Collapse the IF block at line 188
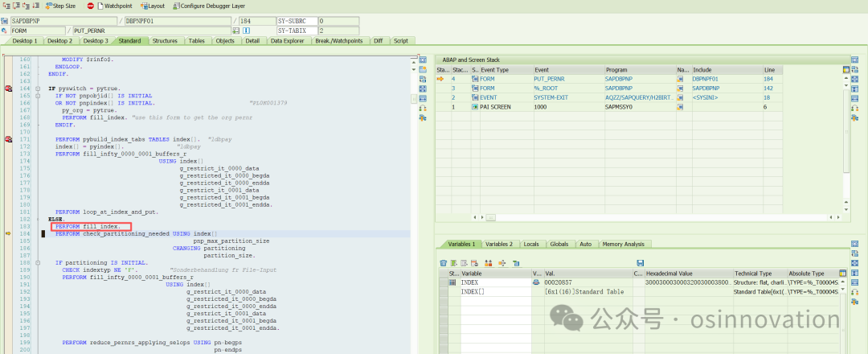Screen dimensions: 868x354 click(x=37, y=262)
